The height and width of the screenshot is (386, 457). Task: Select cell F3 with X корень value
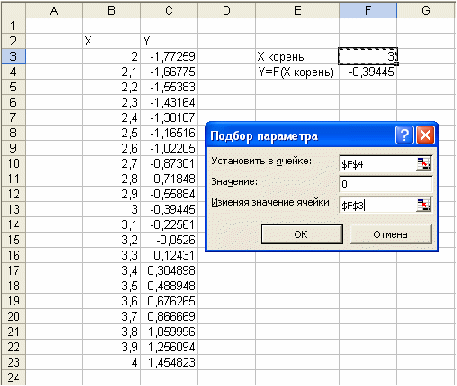click(x=368, y=56)
